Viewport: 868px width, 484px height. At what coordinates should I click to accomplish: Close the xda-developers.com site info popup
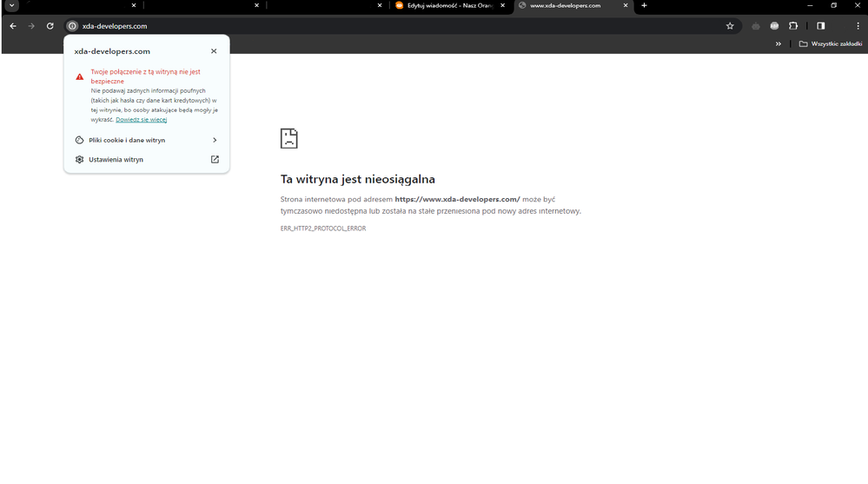coord(214,51)
